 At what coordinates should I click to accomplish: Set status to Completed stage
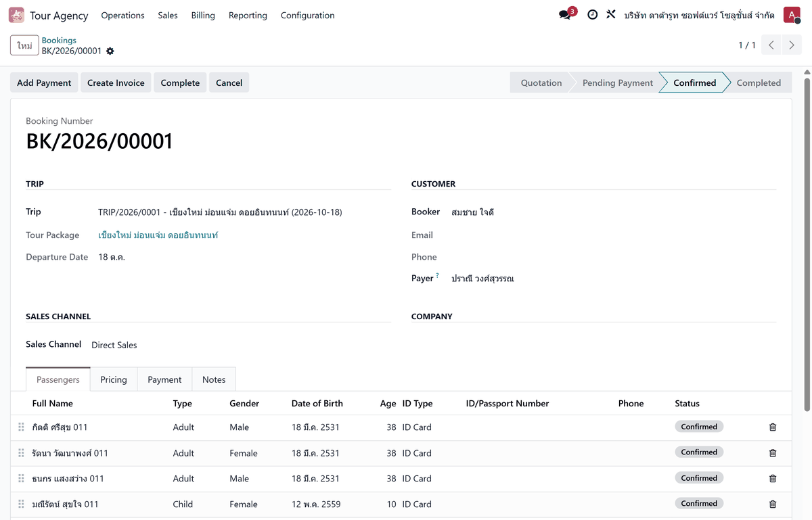click(x=758, y=82)
